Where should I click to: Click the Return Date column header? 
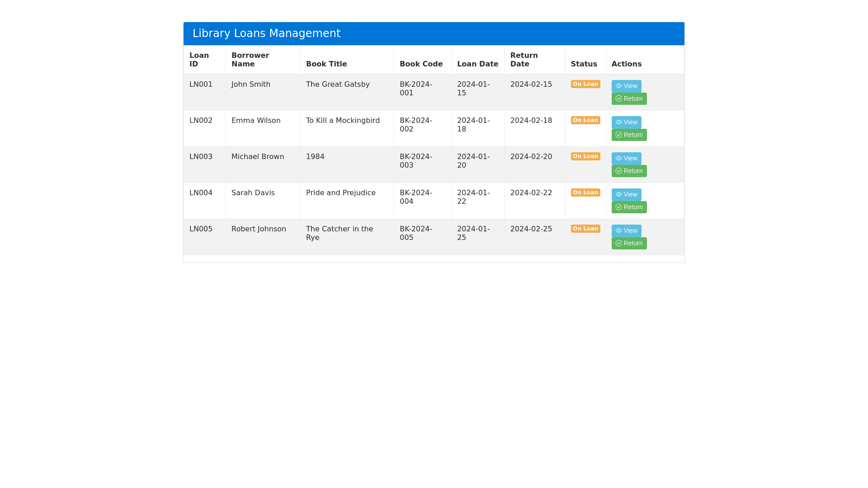(524, 60)
